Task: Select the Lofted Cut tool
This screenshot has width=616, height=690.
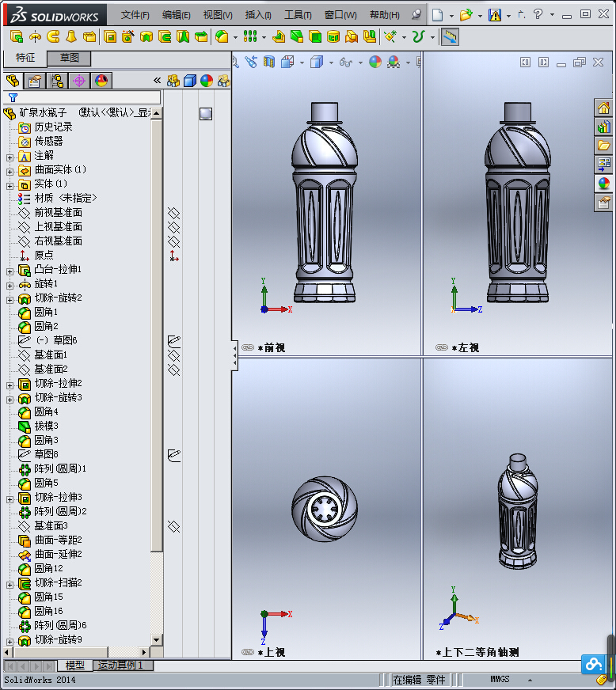Action: [x=183, y=37]
